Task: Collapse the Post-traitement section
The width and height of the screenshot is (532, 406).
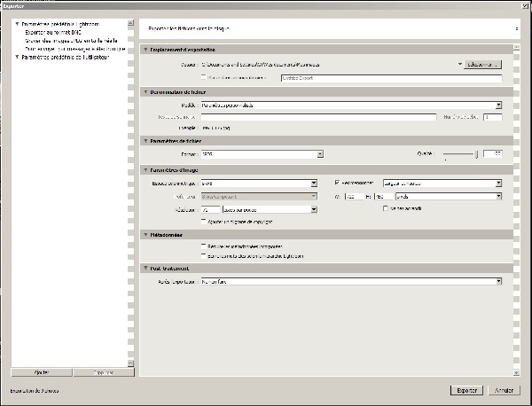Action: (x=145, y=269)
